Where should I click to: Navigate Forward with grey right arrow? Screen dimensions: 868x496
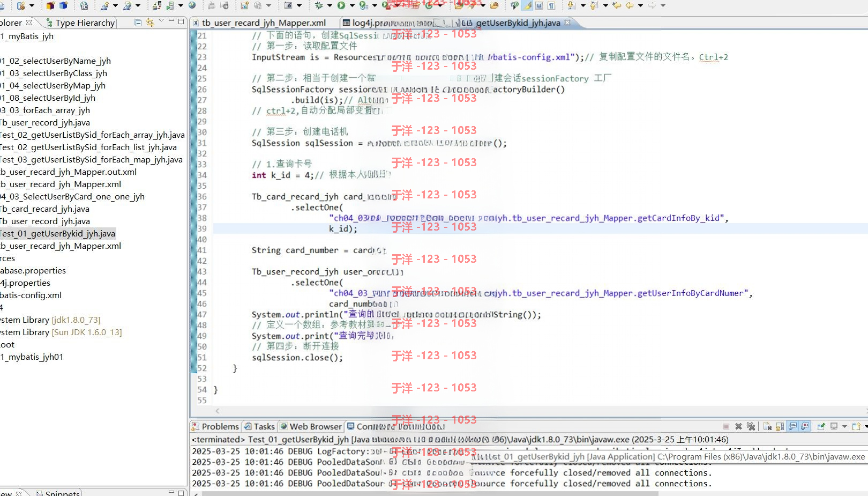[x=652, y=5]
